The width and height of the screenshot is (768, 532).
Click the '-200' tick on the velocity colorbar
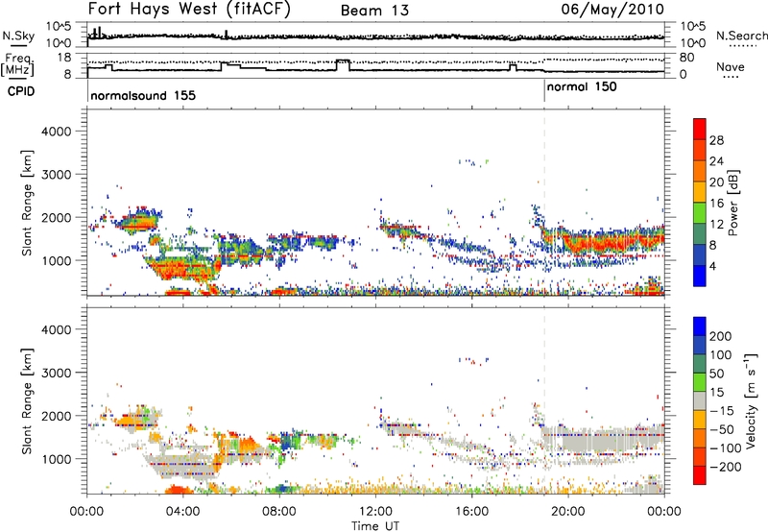coord(726,467)
